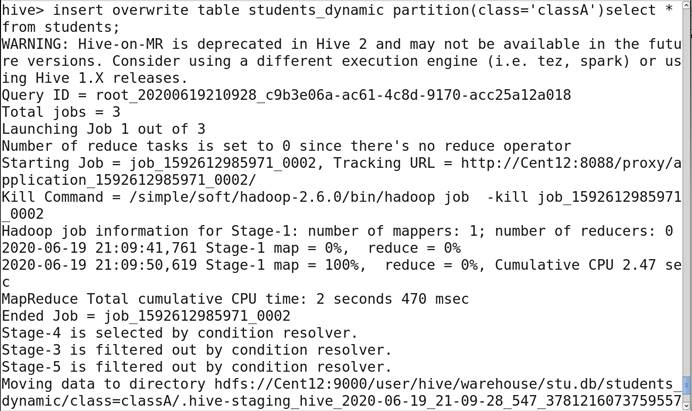The width and height of the screenshot is (692, 411).
Task: Click the Query ID line text
Action: [x=285, y=95]
